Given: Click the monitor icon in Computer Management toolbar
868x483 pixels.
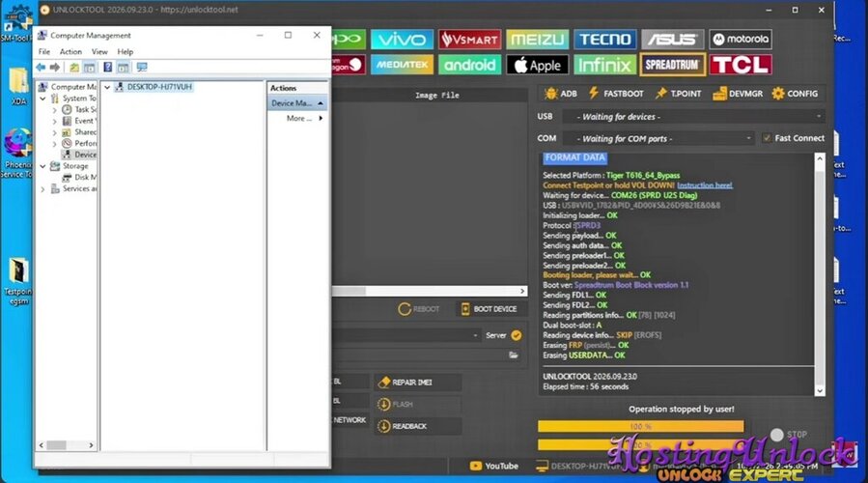Looking at the screenshot, I should [142, 67].
